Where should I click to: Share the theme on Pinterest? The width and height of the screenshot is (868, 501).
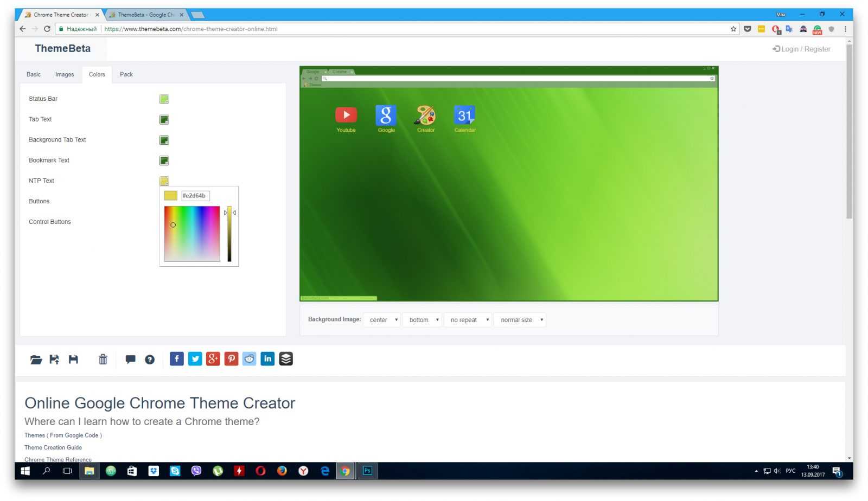point(231,358)
